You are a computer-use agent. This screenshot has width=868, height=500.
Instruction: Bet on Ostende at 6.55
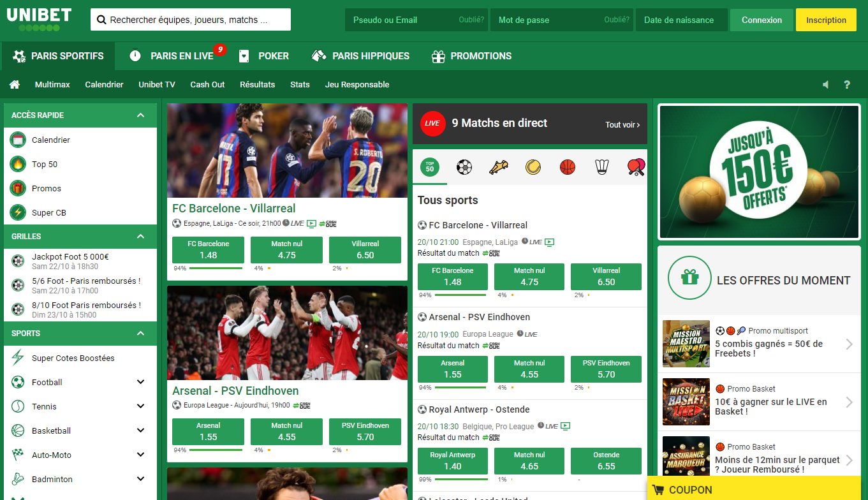(x=606, y=461)
